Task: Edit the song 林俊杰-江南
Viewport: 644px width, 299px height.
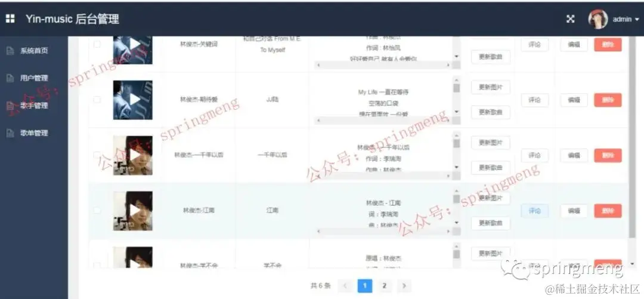Action: pos(574,211)
